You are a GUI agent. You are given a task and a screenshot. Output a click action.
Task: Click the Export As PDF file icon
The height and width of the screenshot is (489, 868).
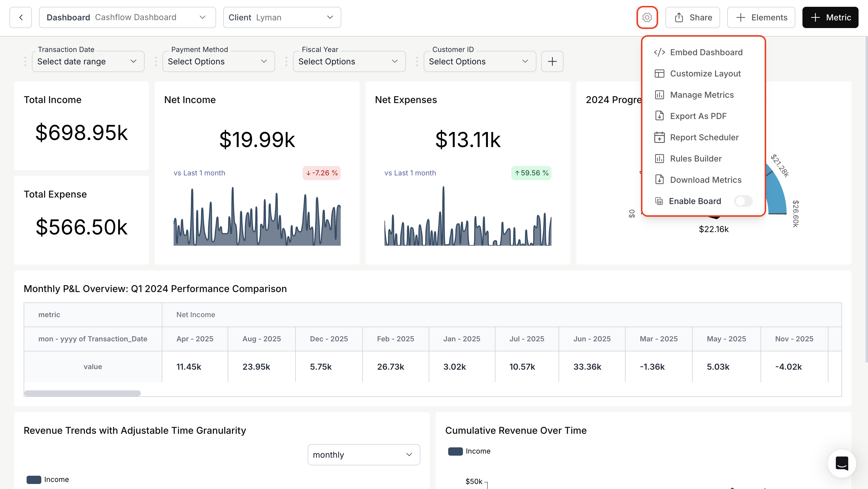click(x=659, y=116)
